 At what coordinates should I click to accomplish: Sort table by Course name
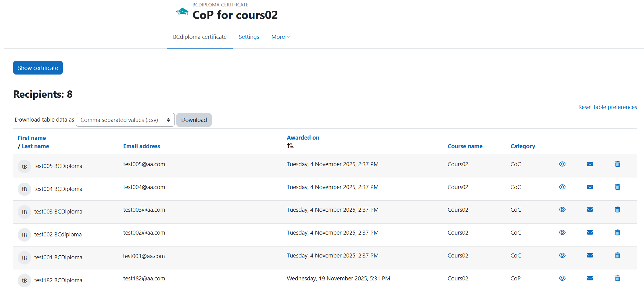(x=465, y=146)
